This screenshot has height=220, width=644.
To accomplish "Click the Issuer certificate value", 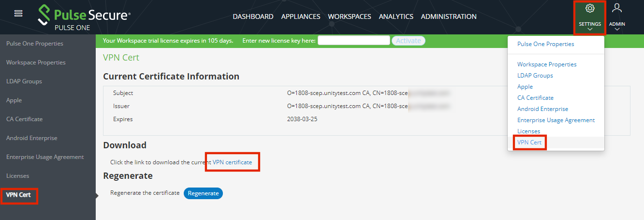I will point(369,106).
